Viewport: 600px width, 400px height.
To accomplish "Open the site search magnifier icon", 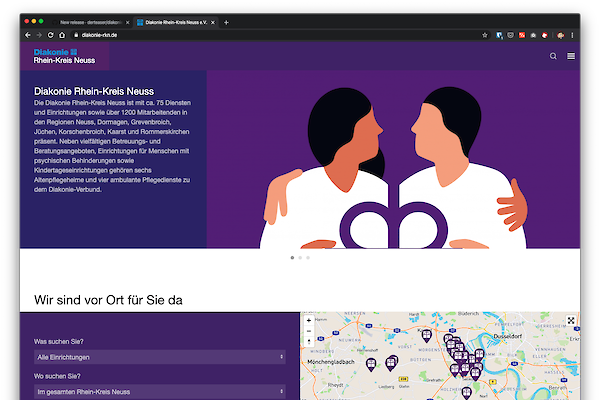I will [554, 56].
